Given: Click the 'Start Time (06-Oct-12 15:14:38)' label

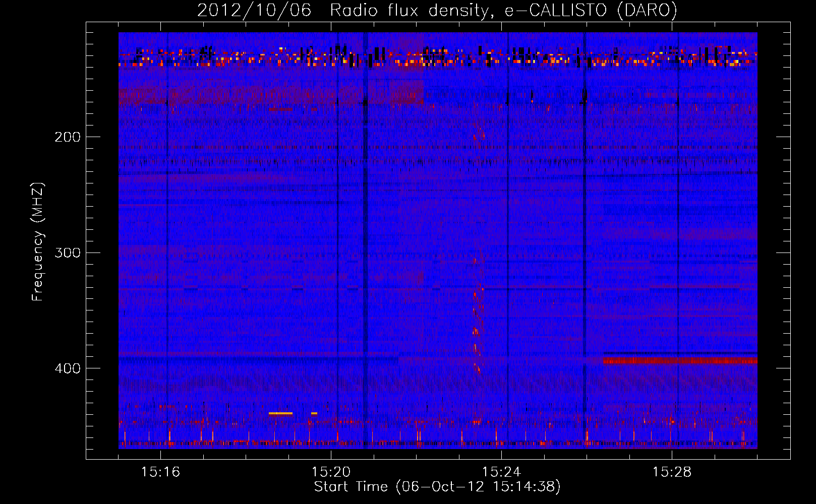Looking at the screenshot, I should (x=437, y=487).
